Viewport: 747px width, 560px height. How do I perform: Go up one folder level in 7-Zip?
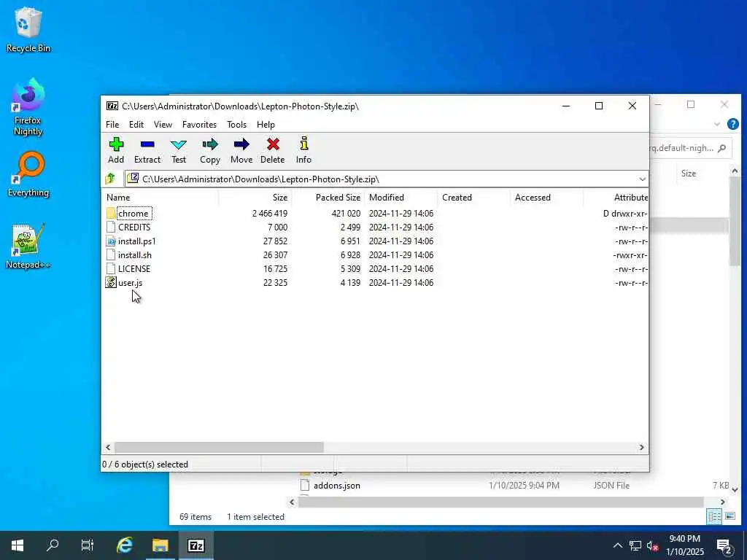click(x=111, y=179)
